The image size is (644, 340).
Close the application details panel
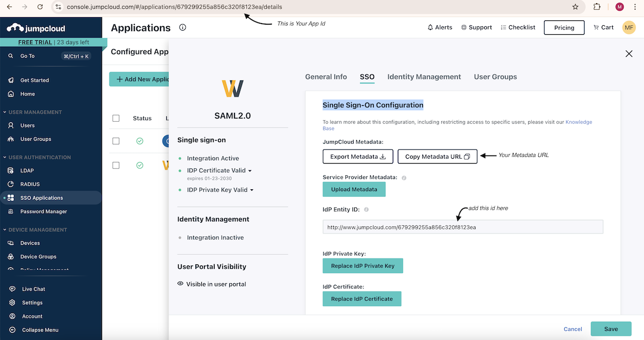(x=629, y=54)
